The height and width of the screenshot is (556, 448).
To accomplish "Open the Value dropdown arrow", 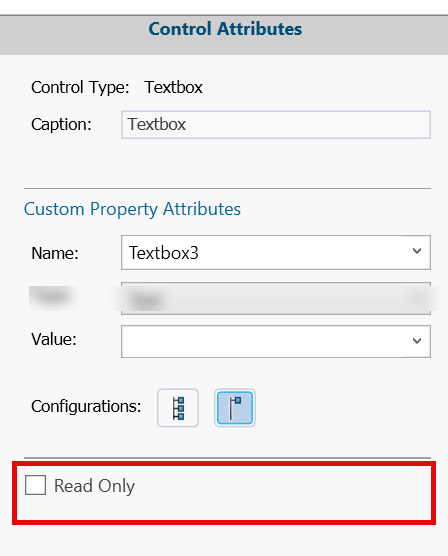I will (417, 341).
